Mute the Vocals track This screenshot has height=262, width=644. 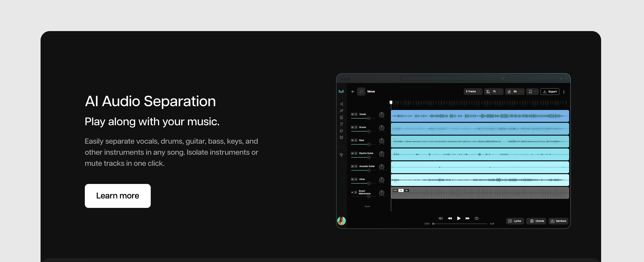[352, 114]
